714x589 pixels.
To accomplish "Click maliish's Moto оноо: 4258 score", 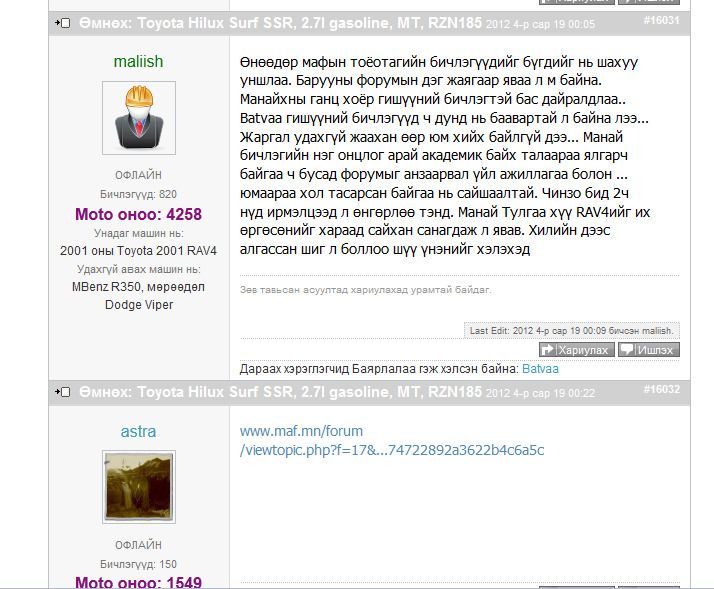I will click(138, 214).
